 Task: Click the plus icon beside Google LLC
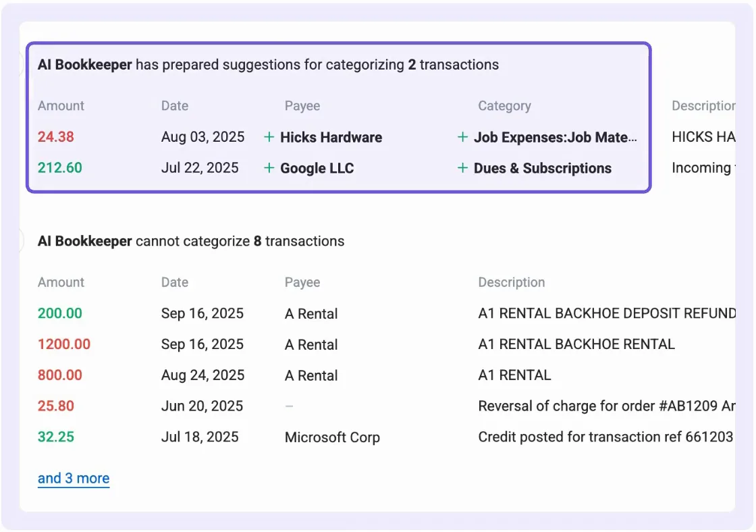(x=269, y=168)
